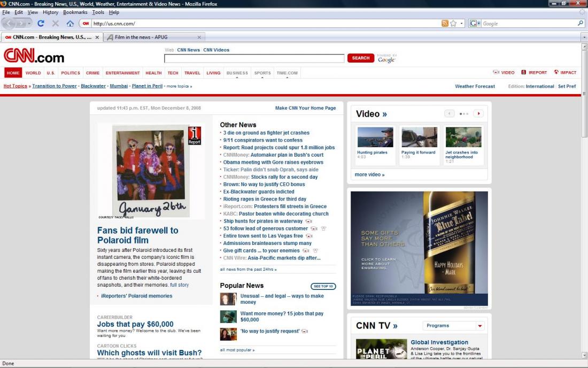Click video icon beside Give gift cards to your enemies
The height and width of the screenshot is (368, 588).
tap(306, 250)
